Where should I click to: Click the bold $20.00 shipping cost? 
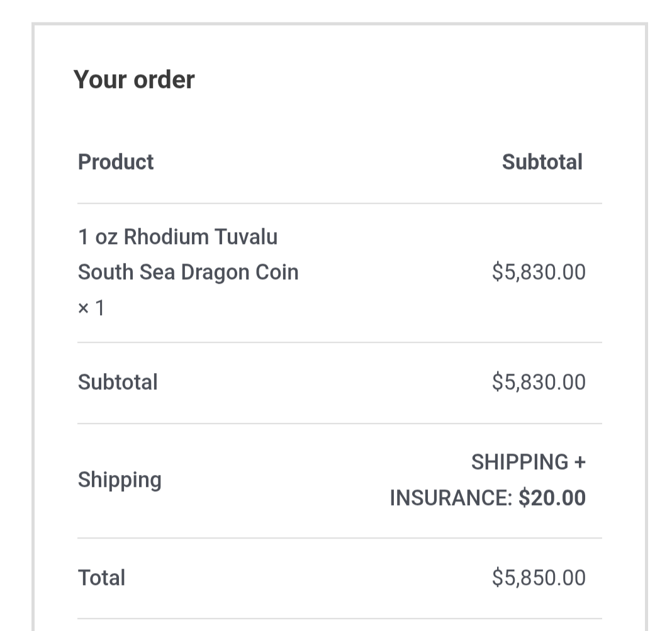click(x=552, y=498)
